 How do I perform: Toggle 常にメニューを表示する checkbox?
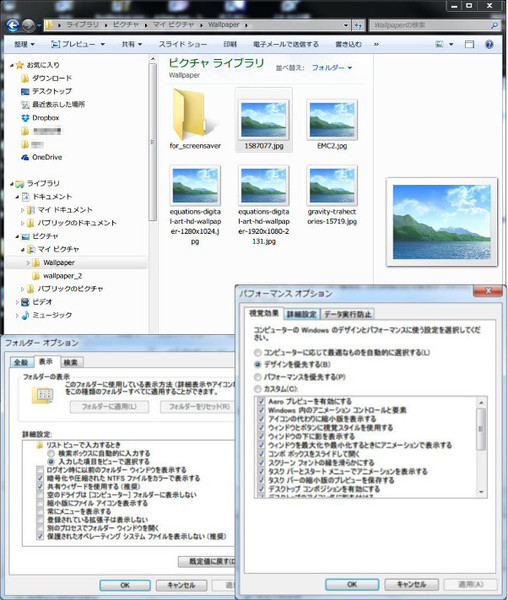(40, 512)
